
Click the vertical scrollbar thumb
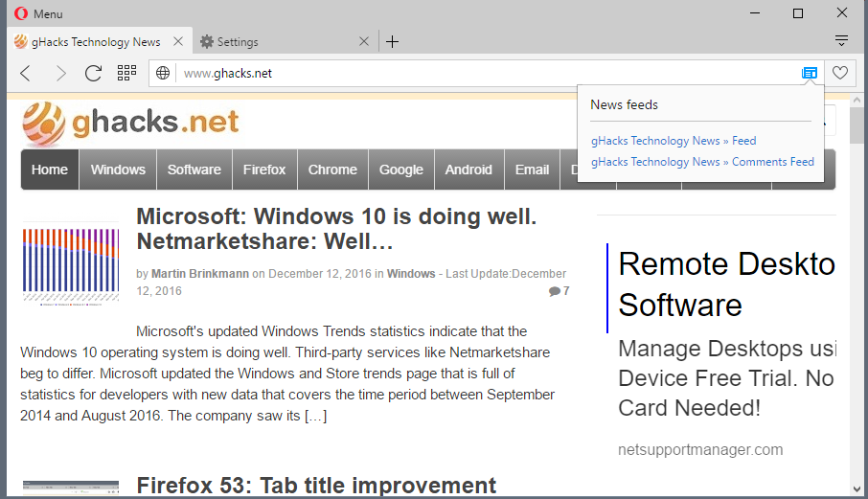tap(857, 125)
